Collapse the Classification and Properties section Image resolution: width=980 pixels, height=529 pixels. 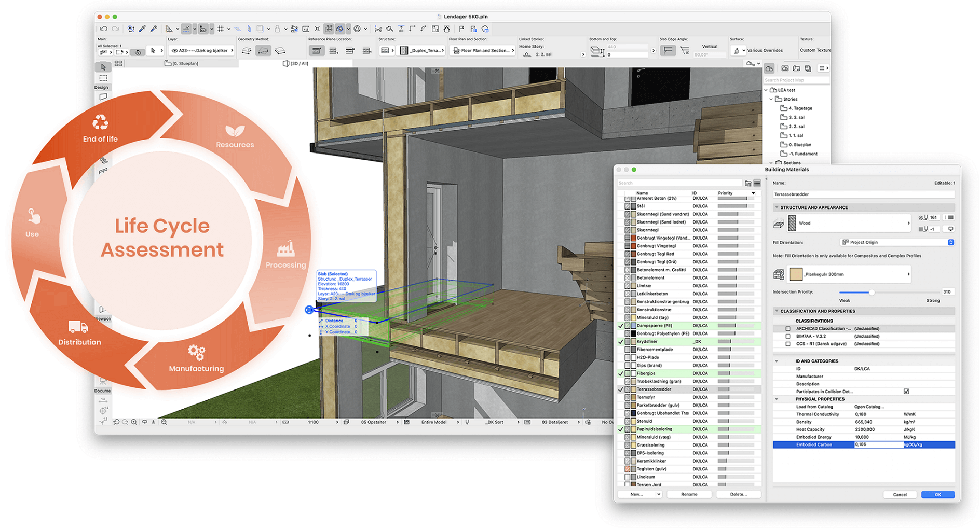(777, 311)
